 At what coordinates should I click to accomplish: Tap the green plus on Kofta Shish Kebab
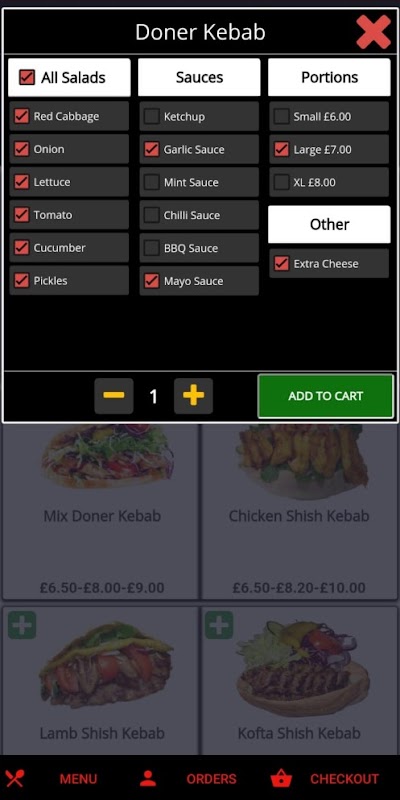click(219, 625)
